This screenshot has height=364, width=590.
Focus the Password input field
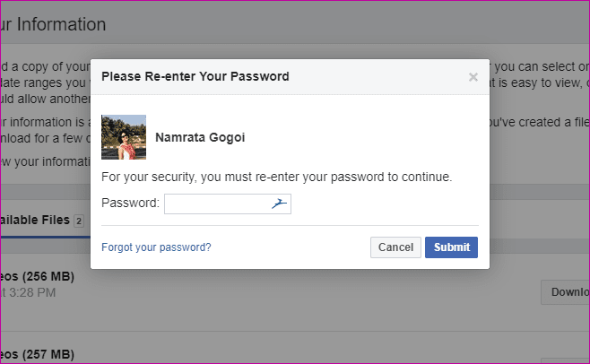pos(227,204)
